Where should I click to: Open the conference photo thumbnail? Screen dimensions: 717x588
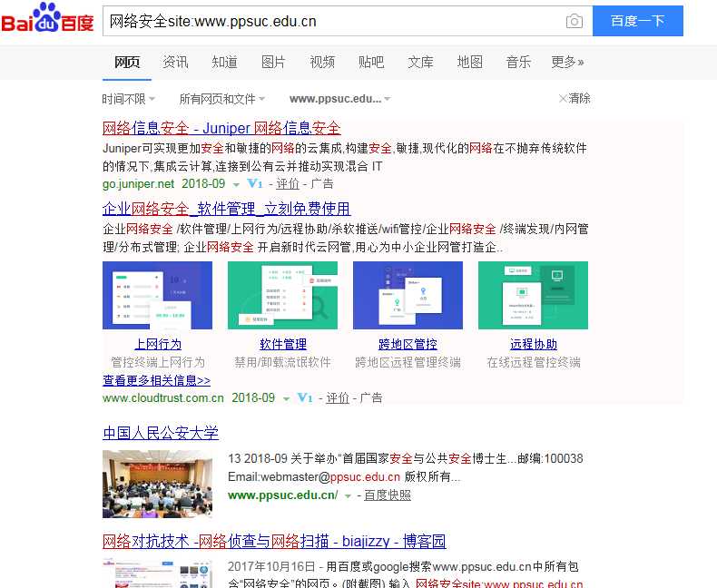(157, 484)
